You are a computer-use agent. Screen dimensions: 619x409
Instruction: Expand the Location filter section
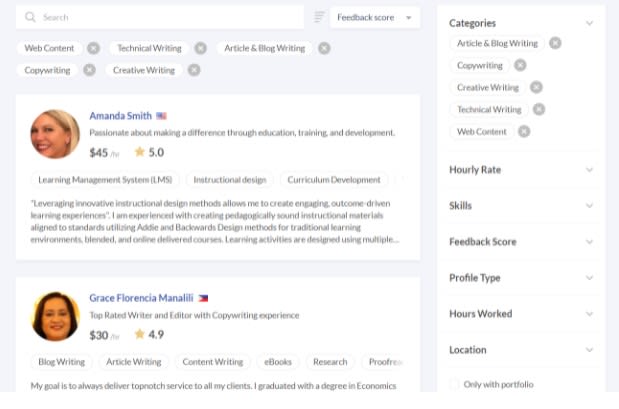520,350
